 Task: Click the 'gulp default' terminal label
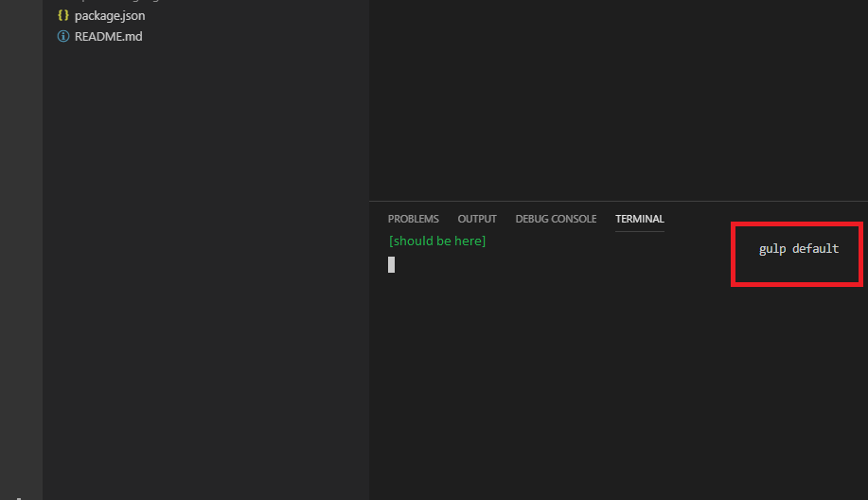[798, 249]
